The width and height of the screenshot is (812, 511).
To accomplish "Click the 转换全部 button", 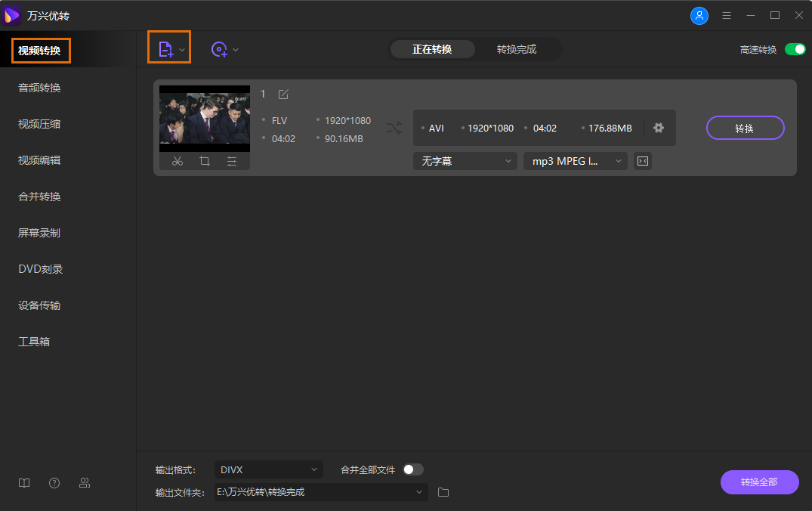I will click(759, 482).
